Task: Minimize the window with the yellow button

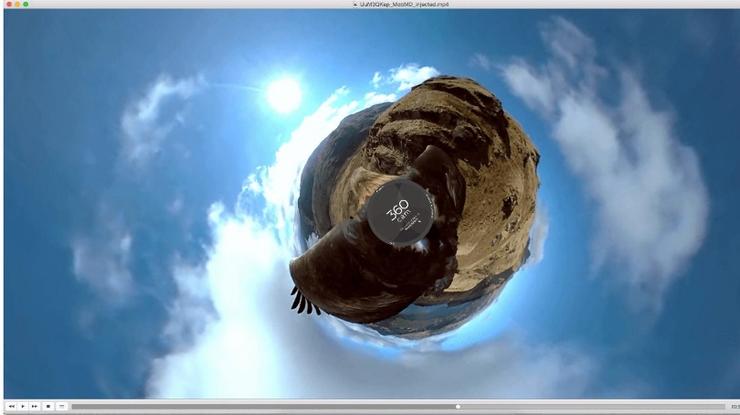Action: [x=17, y=4]
